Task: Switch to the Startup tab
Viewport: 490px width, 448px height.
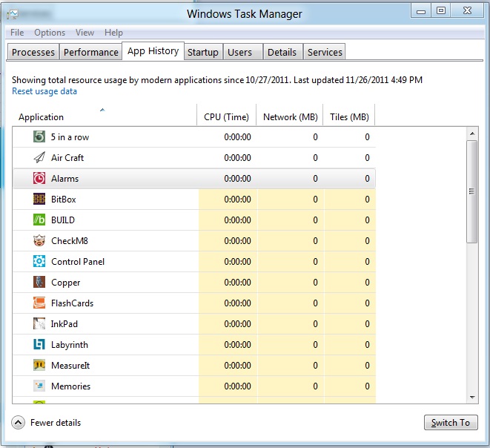Action: pyautogui.click(x=203, y=52)
